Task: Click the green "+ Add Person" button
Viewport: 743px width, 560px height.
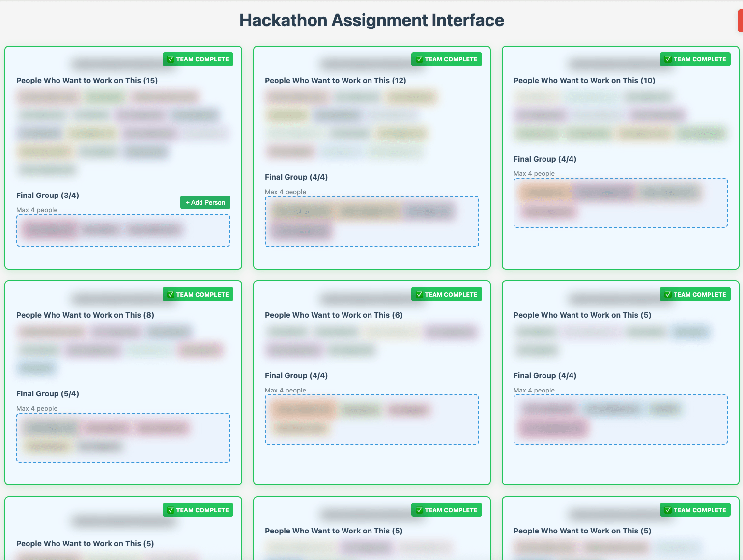Action: tap(205, 202)
